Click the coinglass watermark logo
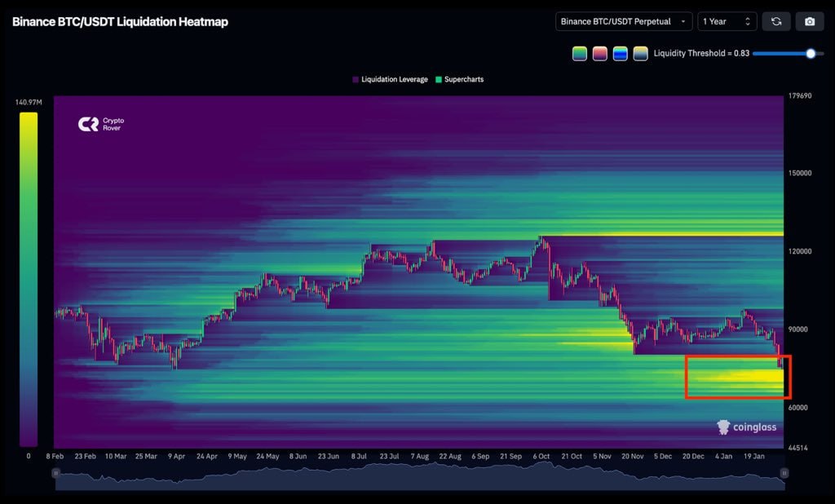The image size is (835, 504). coord(746,427)
